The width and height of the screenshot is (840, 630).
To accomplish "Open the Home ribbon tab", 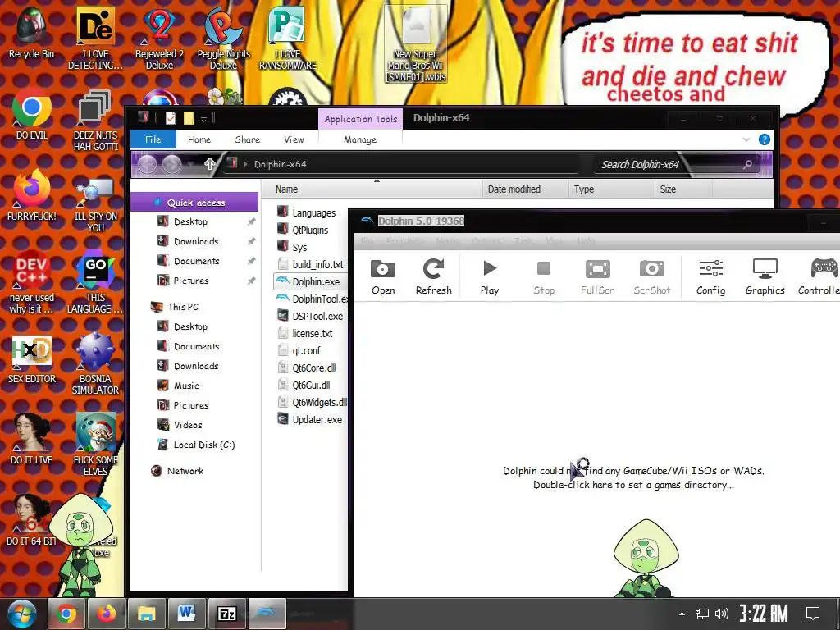I will coord(199,139).
